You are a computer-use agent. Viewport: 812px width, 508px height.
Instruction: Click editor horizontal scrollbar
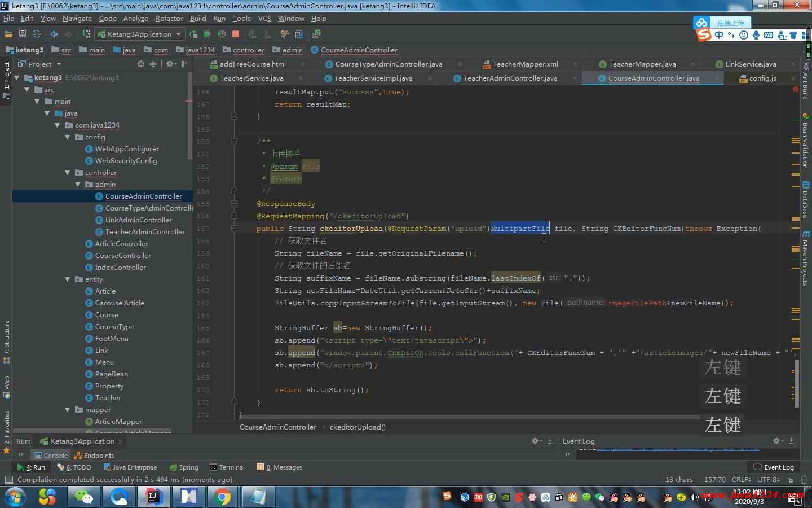[x=469, y=417]
